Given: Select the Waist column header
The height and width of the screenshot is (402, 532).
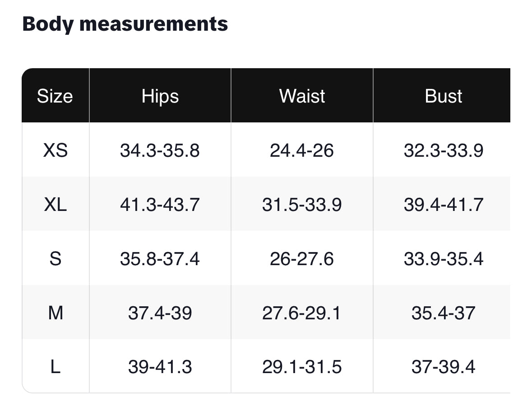Looking at the screenshot, I should (x=302, y=96).
